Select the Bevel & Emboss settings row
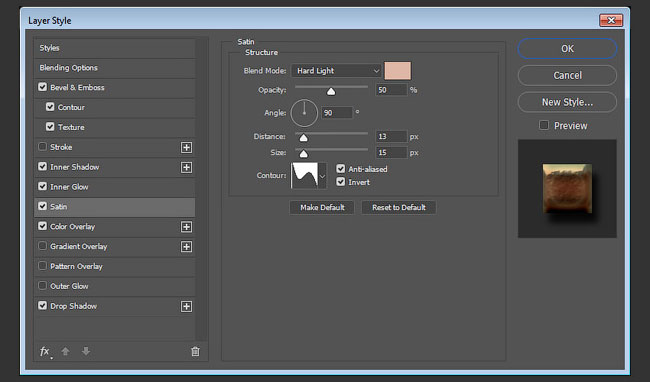 coord(114,88)
